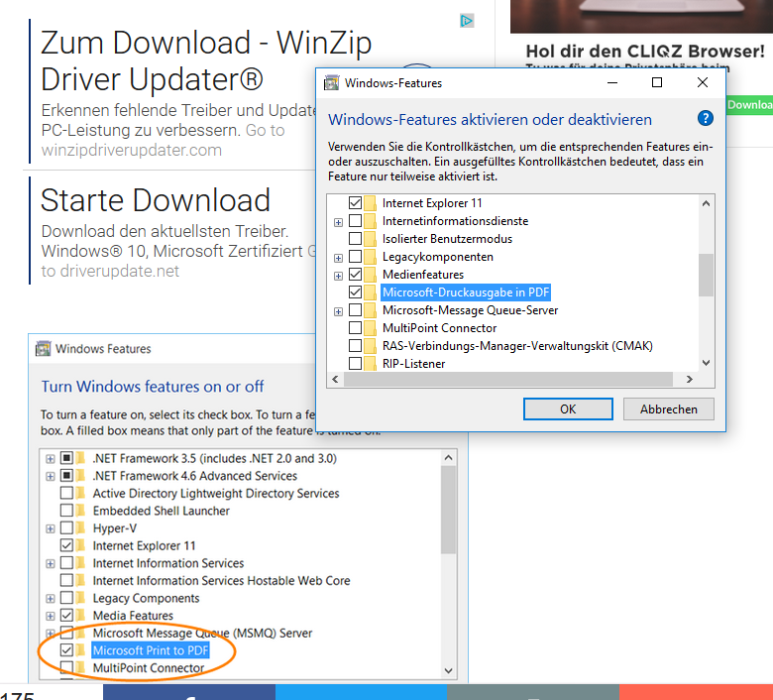
Task: Click the Windows-Features title bar icon
Action: click(332, 83)
